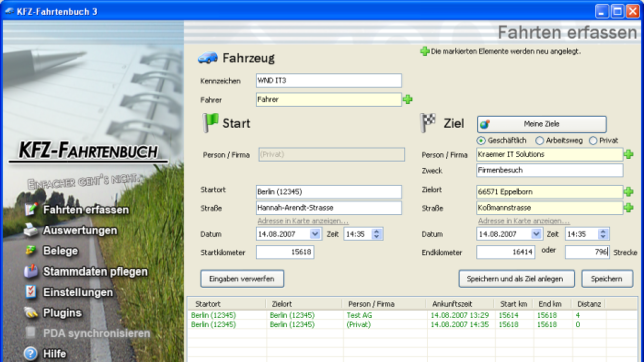The height and width of the screenshot is (362, 644).
Task: Click the checkered Ziel flag icon
Action: (x=428, y=123)
